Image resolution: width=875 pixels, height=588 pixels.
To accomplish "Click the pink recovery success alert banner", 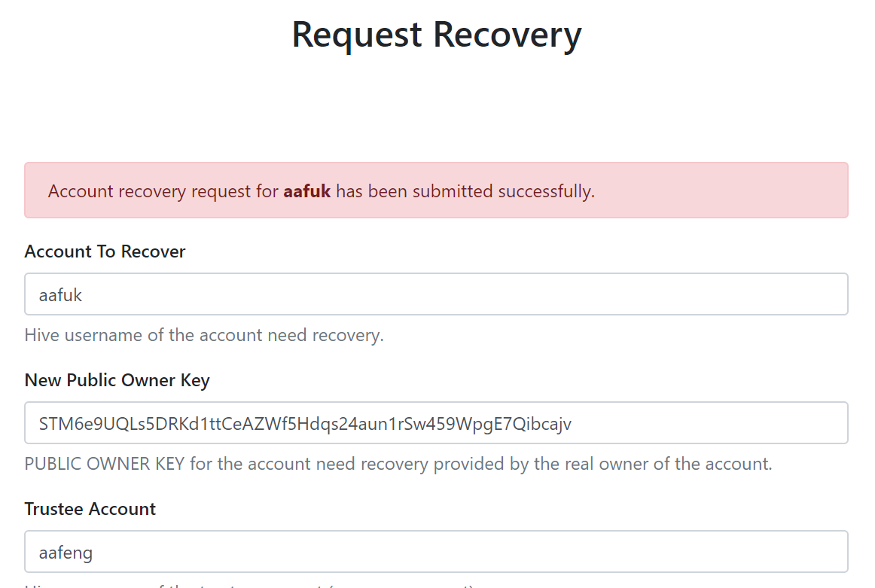I will tap(436, 190).
